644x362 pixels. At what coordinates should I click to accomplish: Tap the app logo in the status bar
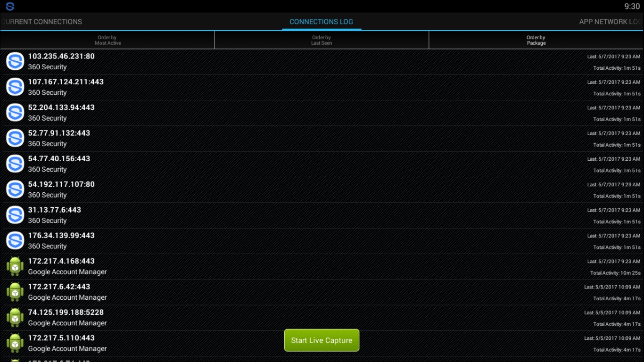pos(10,7)
